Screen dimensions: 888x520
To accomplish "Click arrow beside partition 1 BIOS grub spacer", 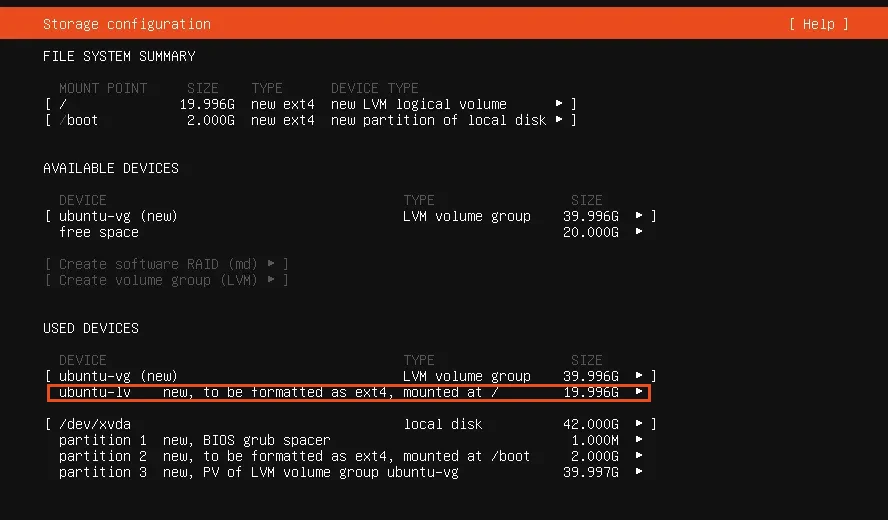I will click(x=640, y=440).
